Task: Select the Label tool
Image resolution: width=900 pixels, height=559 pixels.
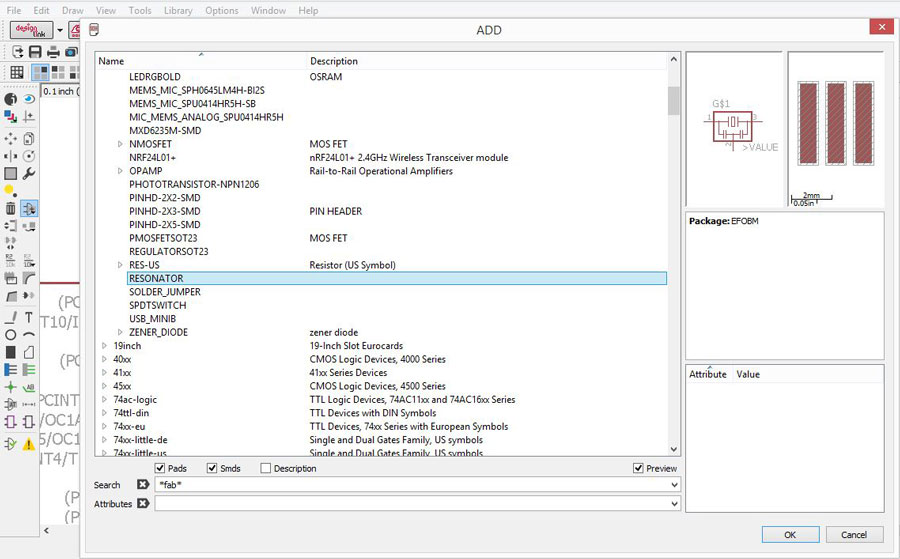Action: pyautogui.click(x=29, y=387)
